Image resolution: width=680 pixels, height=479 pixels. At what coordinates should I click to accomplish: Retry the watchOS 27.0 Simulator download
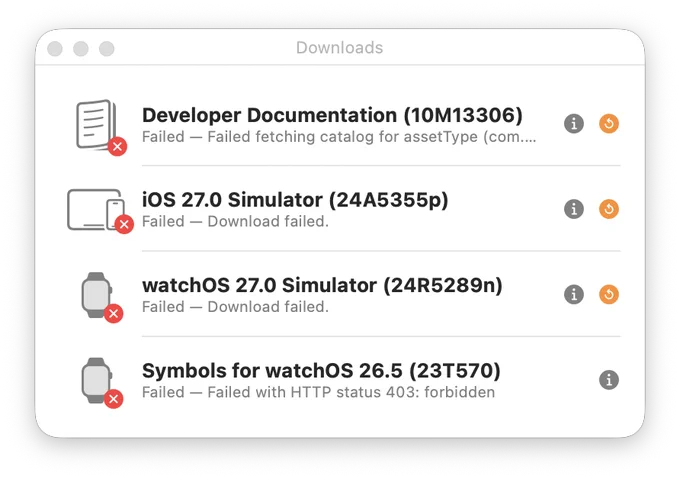(x=609, y=294)
